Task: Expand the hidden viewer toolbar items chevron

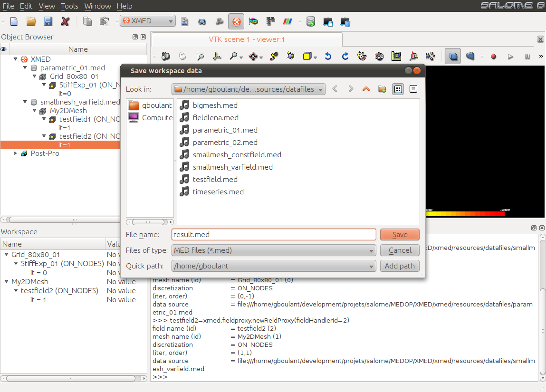Action: (x=541, y=56)
